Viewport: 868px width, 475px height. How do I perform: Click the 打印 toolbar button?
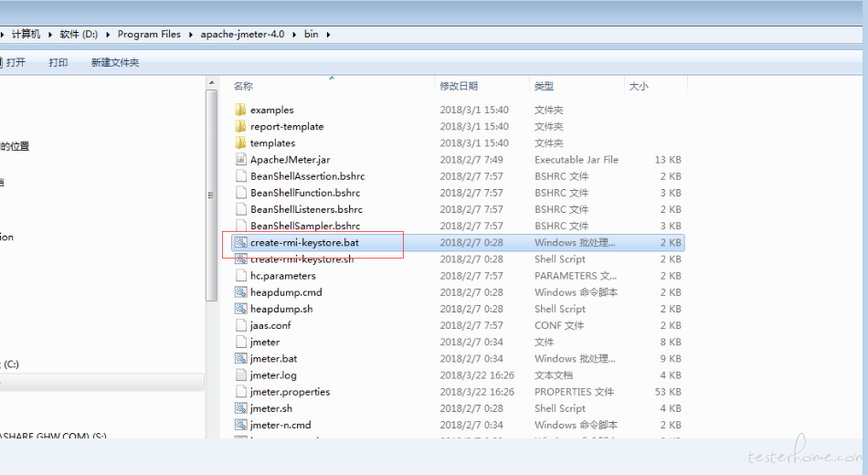(58, 63)
